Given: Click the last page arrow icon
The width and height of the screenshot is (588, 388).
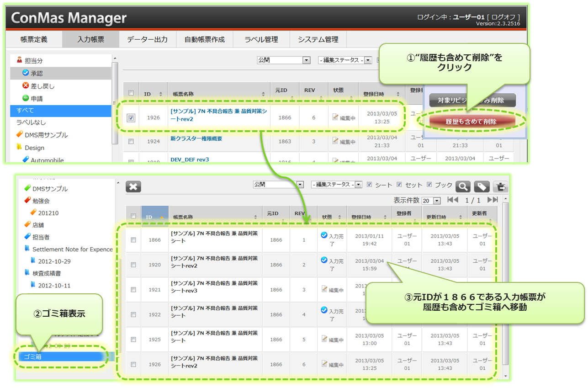Looking at the screenshot, I should pos(492,200).
